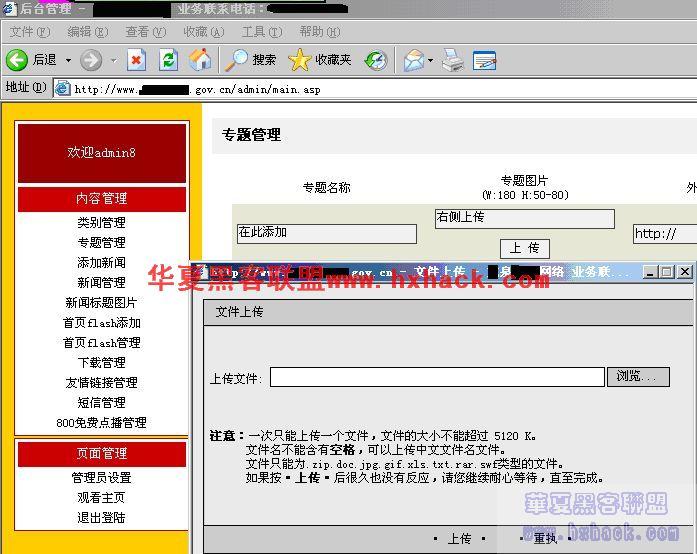The height and width of the screenshot is (554, 697).
Task: Click the Stop loading icon in toolbar
Action: 136,60
